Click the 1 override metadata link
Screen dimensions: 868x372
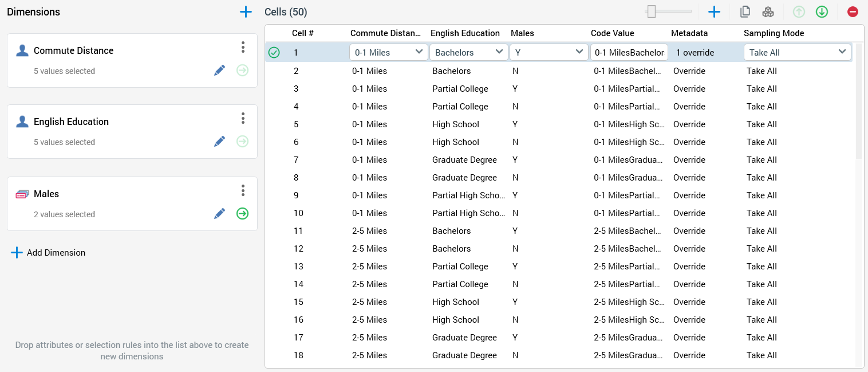[x=695, y=53]
